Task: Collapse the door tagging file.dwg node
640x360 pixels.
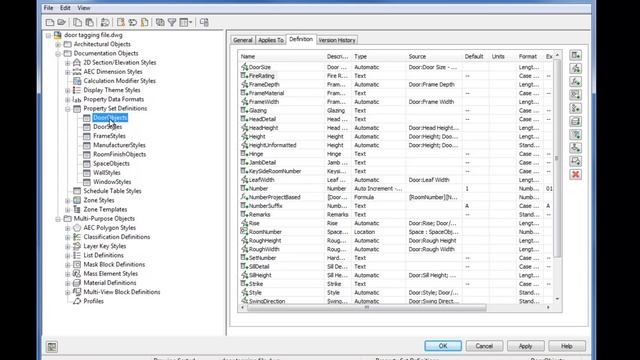Action: (49, 36)
